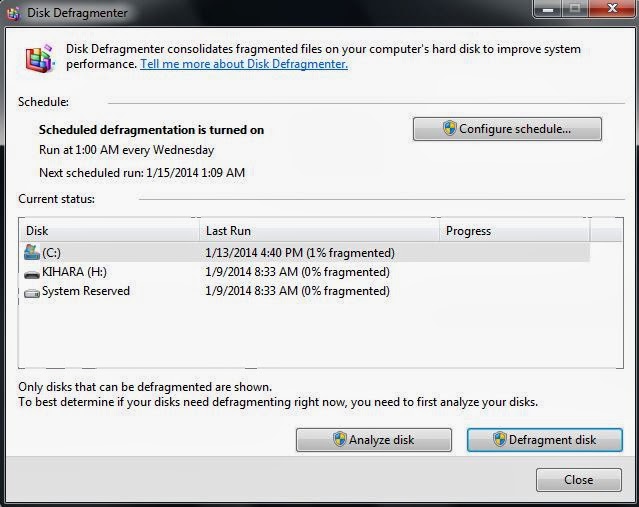The image size is (639, 507).
Task: Click "Next scheduled run: 1/15/2014 1:09 AM" text
Action: pyautogui.click(x=142, y=173)
